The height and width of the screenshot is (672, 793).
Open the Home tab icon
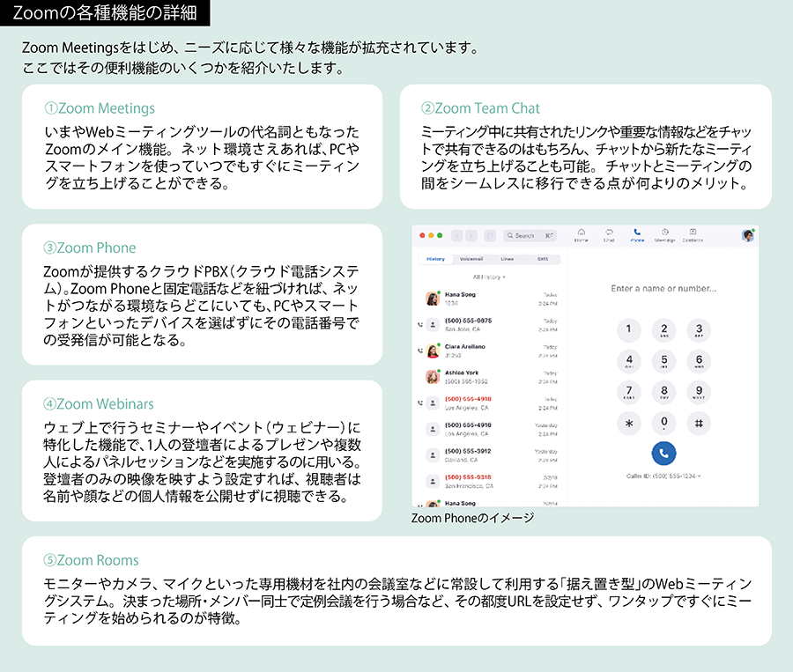(x=582, y=235)
